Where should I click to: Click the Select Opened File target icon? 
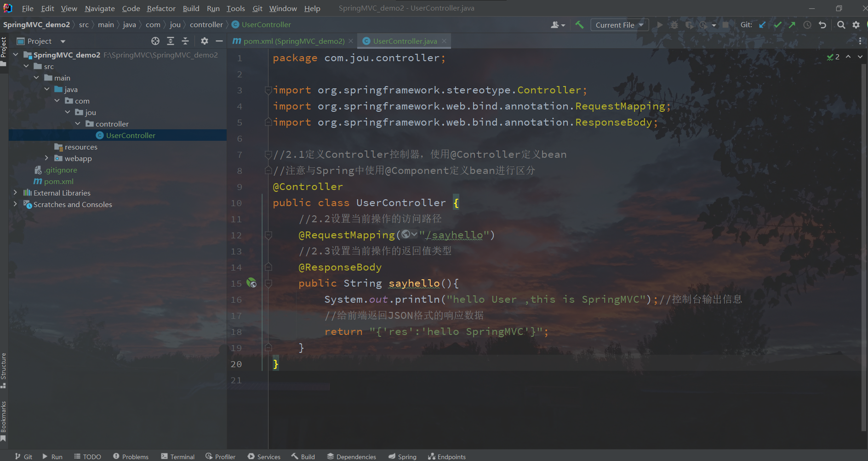click(x=155, y=41)
